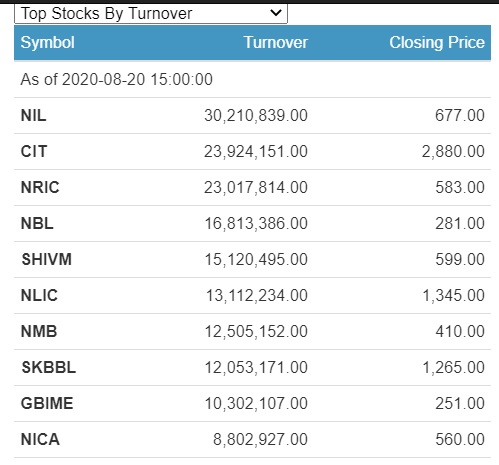
Task: Sort by the Turnover column header
Action: click(276, 43)
